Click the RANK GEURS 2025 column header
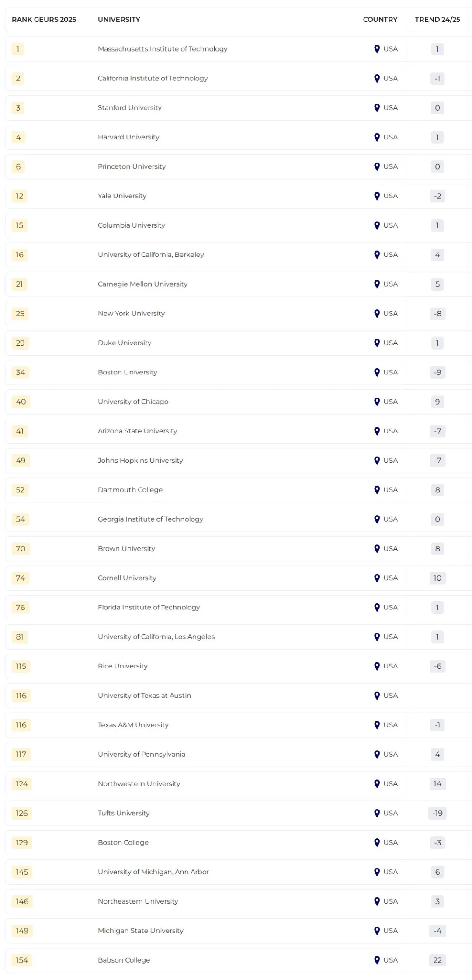This screenshot has width=472, height=980. (44, 20)
